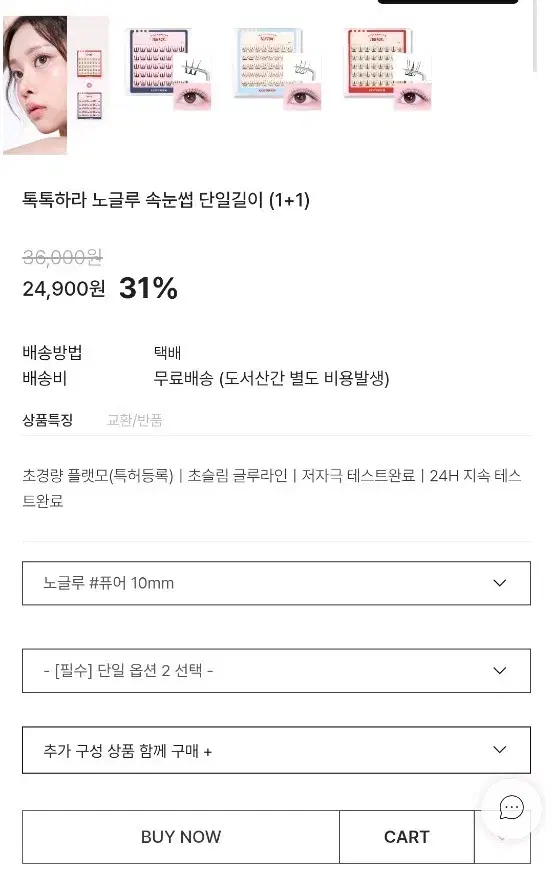Click the black button at top edge
The width and height of the screenshot is (553, 887).
(448, 2)
